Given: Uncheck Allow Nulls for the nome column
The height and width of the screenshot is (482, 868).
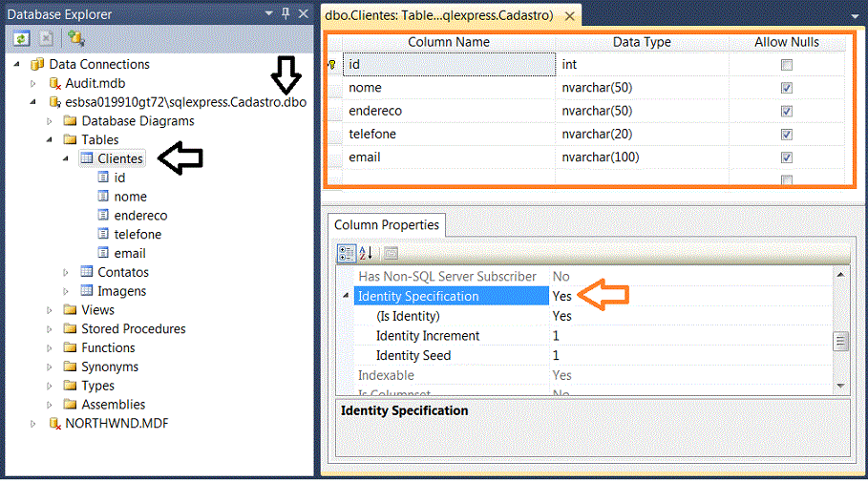Looking at the screenshot, I should click(x=786, y=88).
